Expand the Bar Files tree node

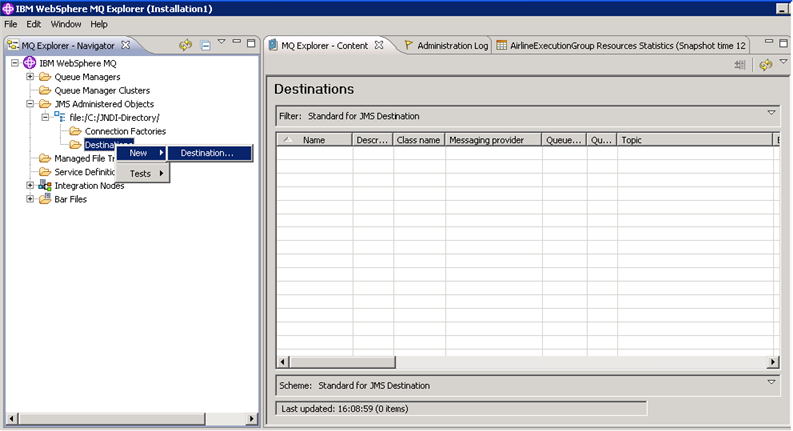point(30,199)
